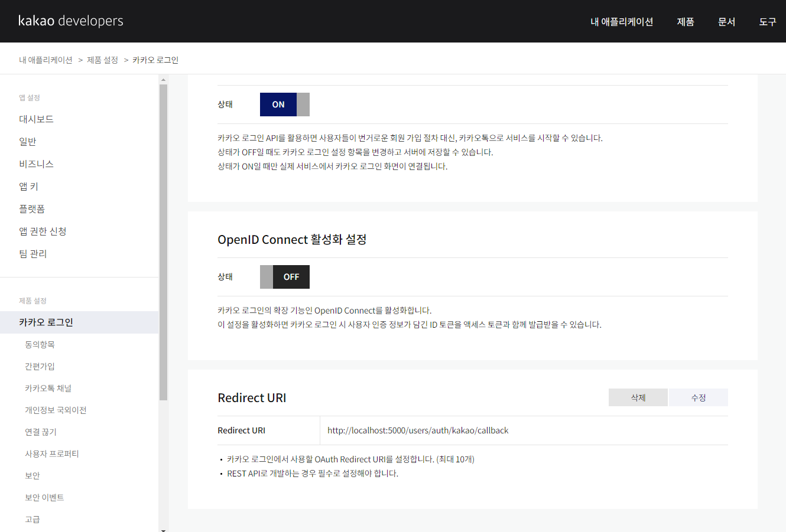
Task: Open 비즈니스 in sidebar
Action: 36,164
